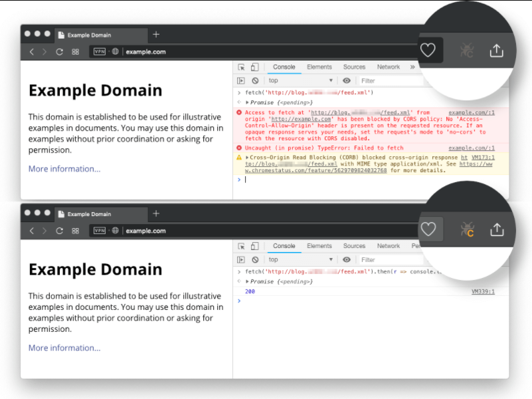
Task: Switch to Sources tab in bottom DevTools
Action: point(354,246)
